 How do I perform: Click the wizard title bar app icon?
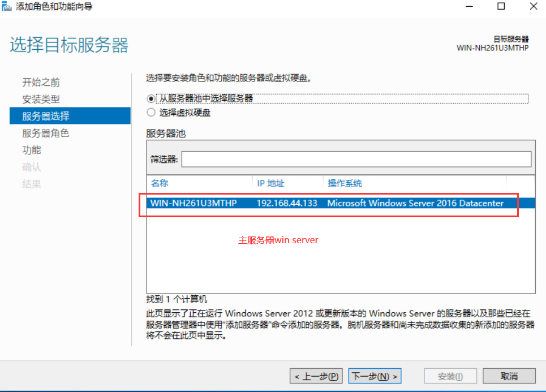point(6,6)
